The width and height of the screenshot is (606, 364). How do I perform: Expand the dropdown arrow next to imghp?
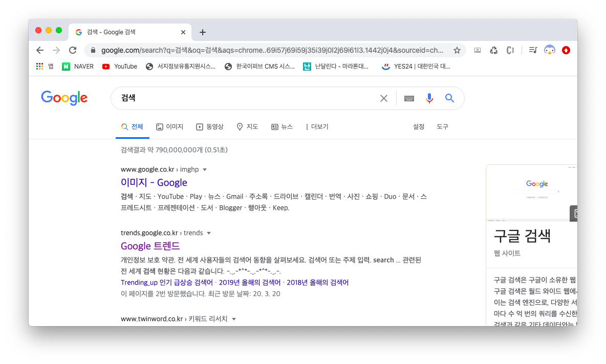[205, 169]
